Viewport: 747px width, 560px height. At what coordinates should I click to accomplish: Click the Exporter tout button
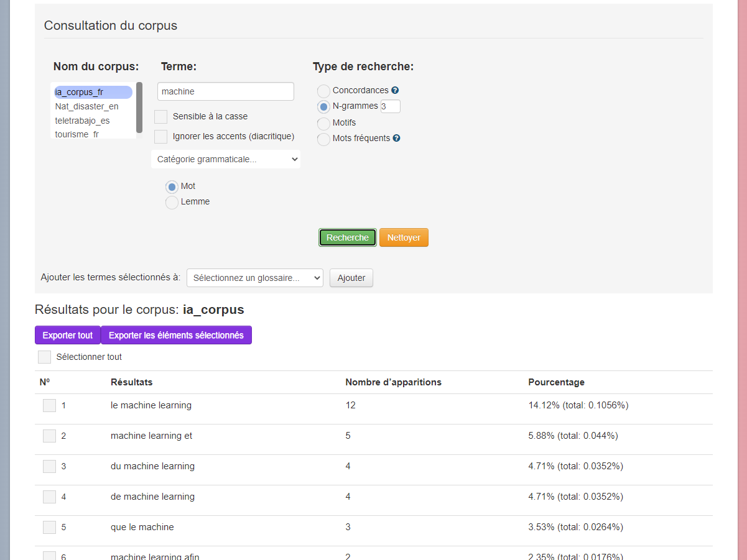(67, 335)
